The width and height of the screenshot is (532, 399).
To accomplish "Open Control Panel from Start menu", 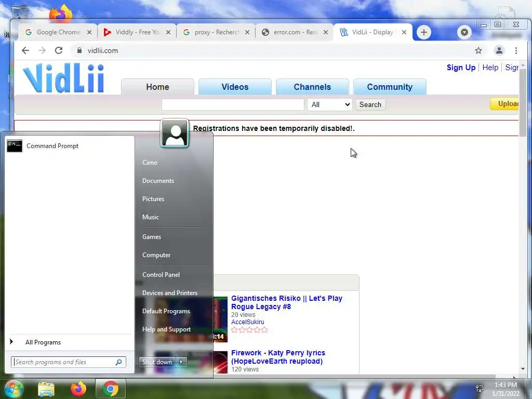I will [x=161, y=275].
